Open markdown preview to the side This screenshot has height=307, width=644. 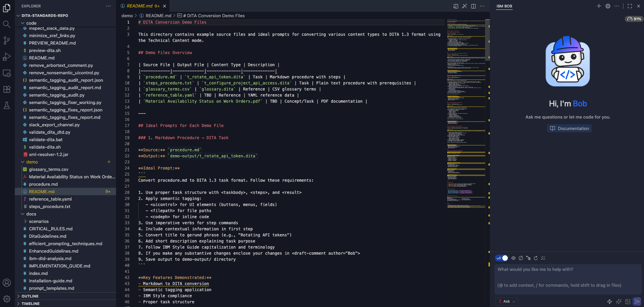click(x=456, y=6)
